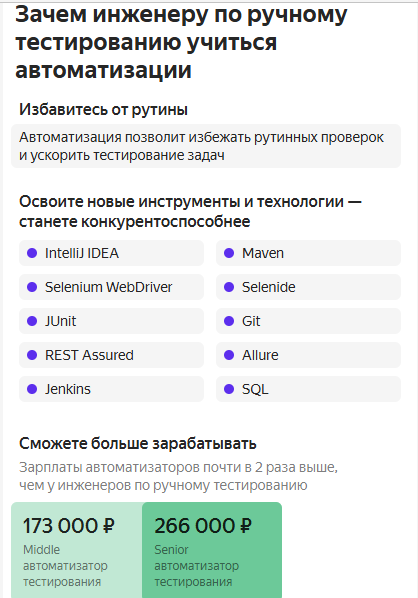The height and width of the screenshot is (598, 418).
Task: Click the purple dot beside REST Assured
Action: (32, 355)
